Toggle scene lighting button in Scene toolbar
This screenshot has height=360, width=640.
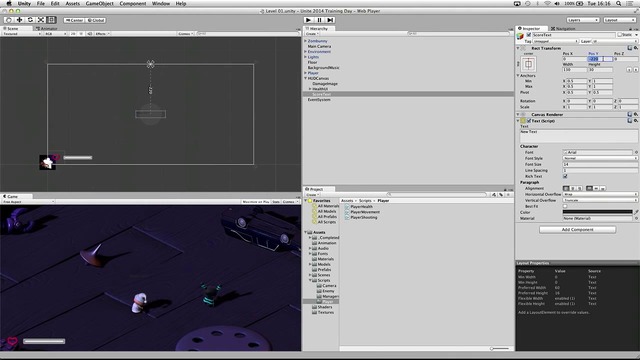(x=81, y=34)
